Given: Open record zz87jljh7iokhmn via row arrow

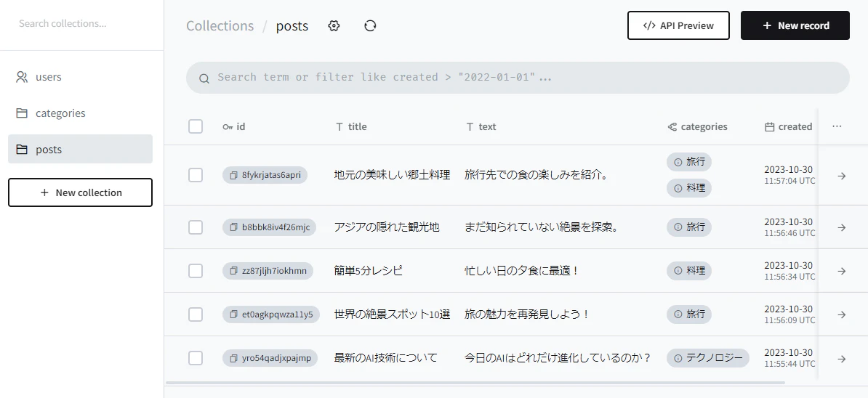Looking at the screenshot, I should tap(841, 271).
